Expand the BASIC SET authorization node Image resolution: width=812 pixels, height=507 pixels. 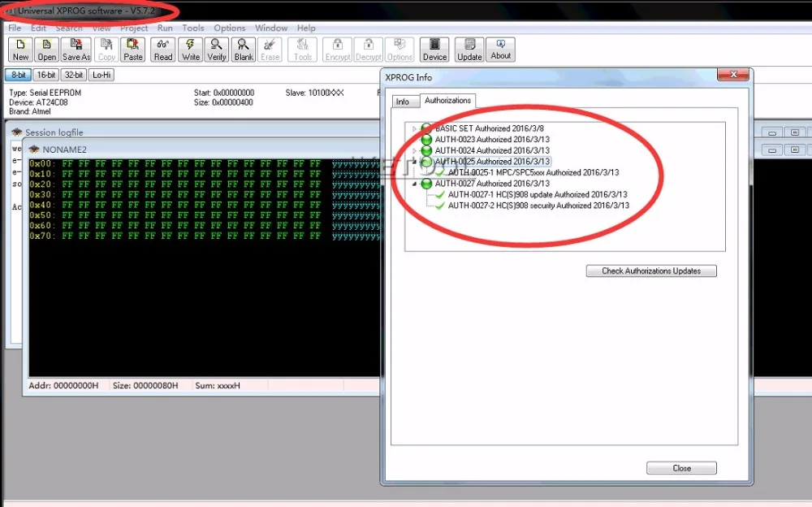tap(414, 128)
